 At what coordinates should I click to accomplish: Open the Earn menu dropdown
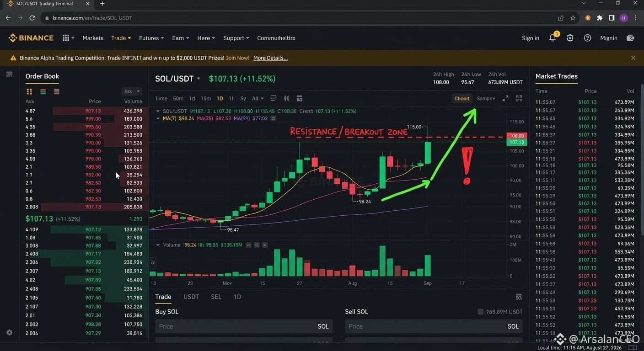coord(181,38)
